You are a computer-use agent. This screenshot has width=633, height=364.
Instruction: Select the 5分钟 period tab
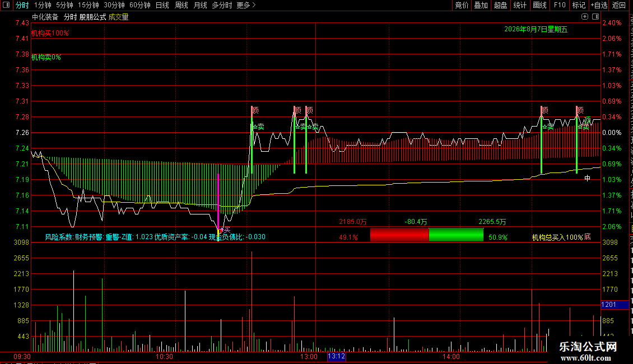tap(64, 5)
